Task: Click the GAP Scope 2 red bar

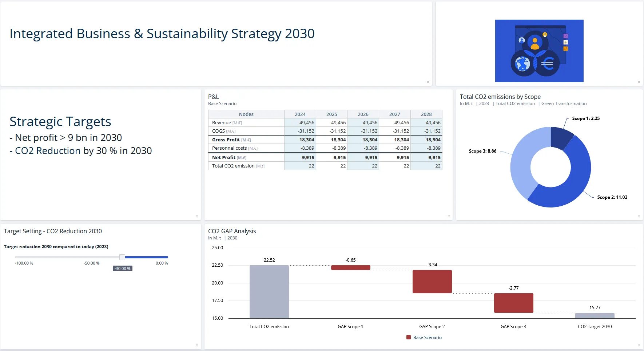Action: pyautogui.click(x=432, y=282)
